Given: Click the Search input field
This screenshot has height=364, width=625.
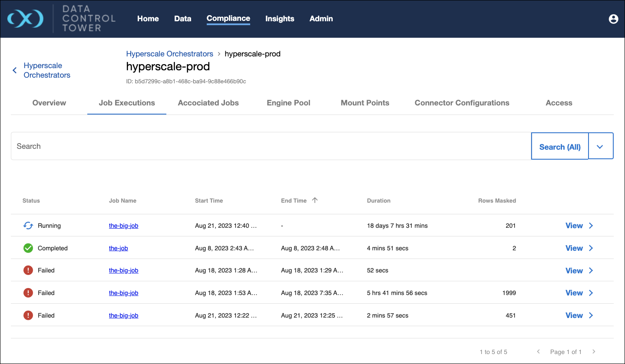Looking at the screenshot, I should (x=271, y=146).
